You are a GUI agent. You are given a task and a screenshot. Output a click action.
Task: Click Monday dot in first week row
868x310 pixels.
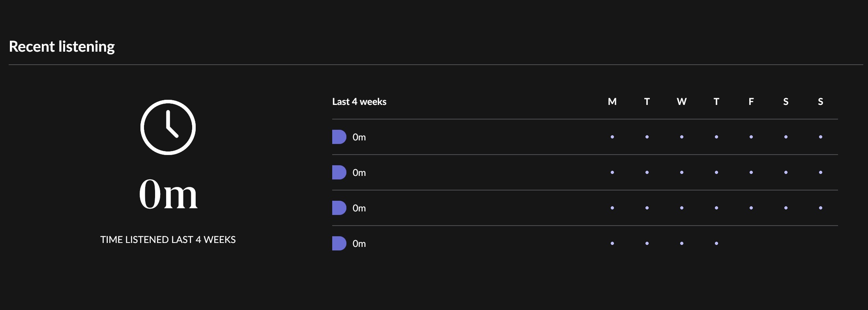point(612,137)
